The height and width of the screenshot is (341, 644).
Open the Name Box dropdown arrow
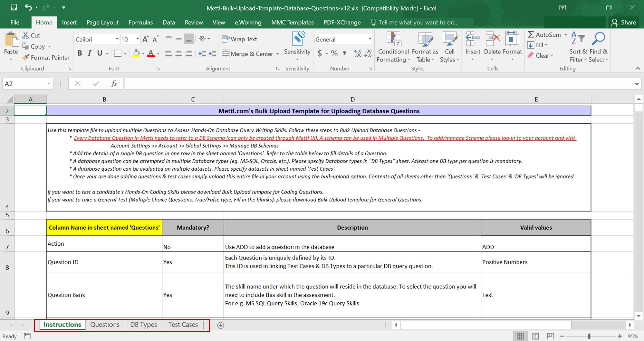(48, 84)
